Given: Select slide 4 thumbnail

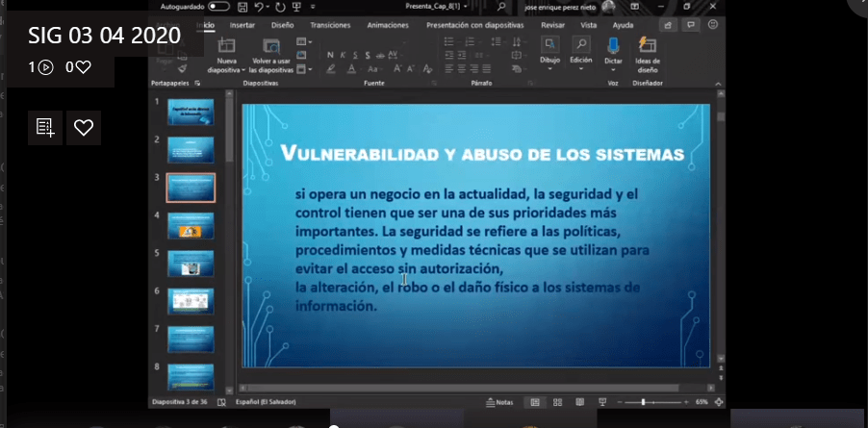Looking at the screenshot, I should tap(191, 227).
